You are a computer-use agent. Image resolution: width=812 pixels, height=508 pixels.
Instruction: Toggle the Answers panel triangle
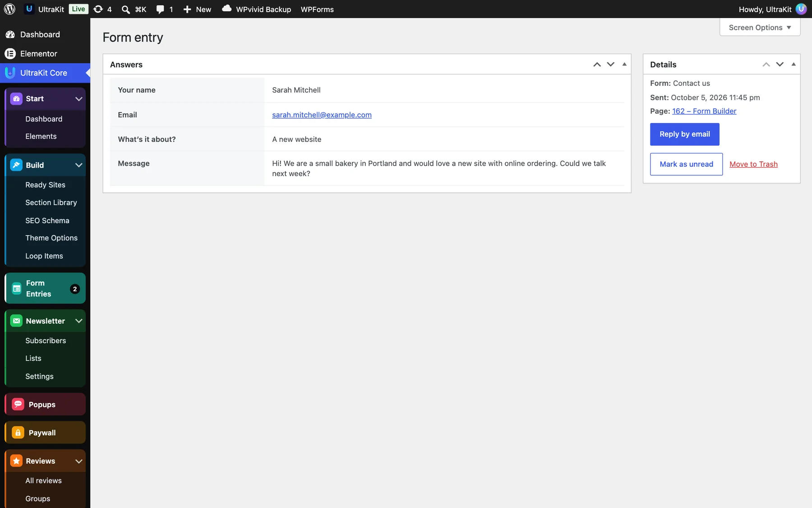click(624, 65)
